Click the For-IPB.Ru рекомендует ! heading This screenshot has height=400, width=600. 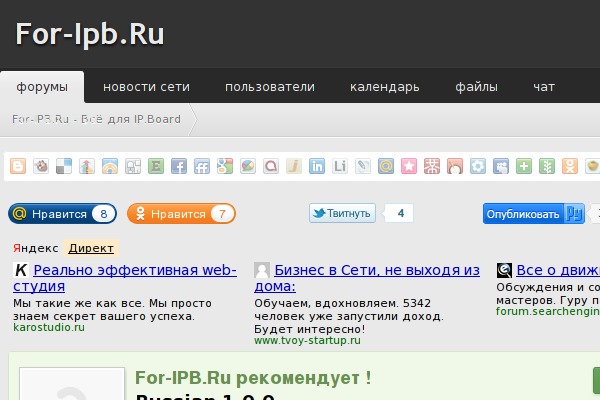point(253,378)
